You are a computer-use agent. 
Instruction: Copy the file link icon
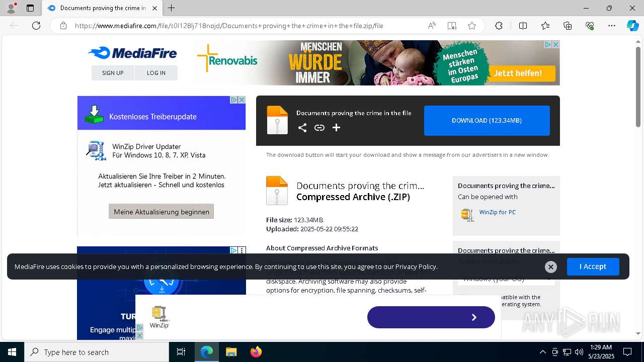click(x=319, y=128)
